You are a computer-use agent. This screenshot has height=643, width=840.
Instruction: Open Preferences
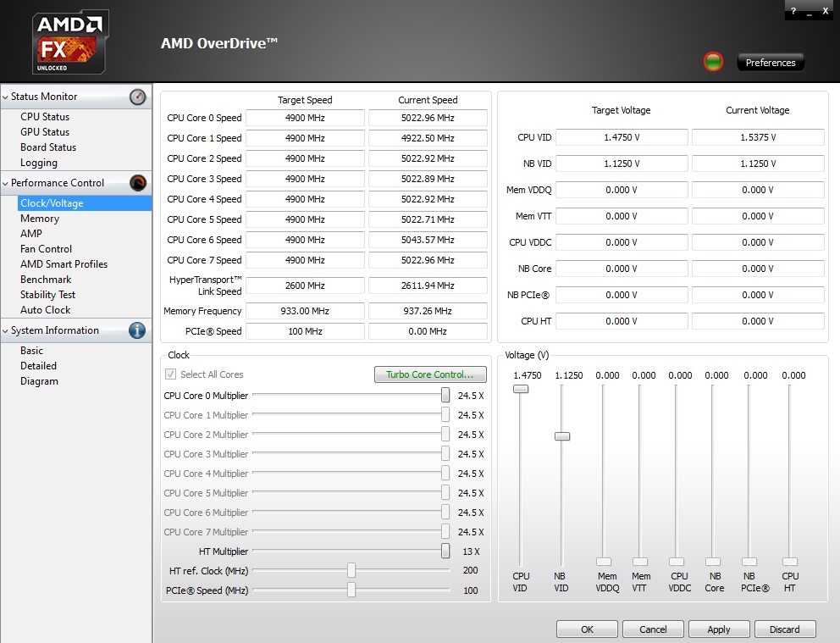(x=771, y=63)
